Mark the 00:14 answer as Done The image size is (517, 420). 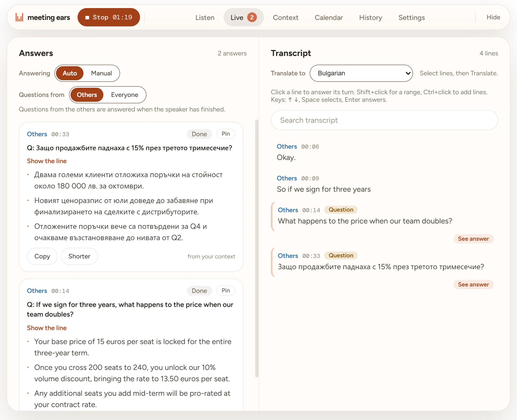199,291
